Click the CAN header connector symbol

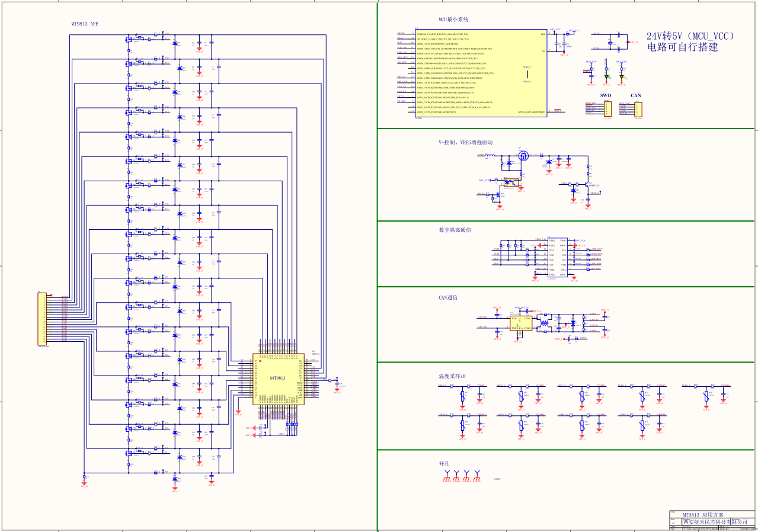tap(638, 108)
